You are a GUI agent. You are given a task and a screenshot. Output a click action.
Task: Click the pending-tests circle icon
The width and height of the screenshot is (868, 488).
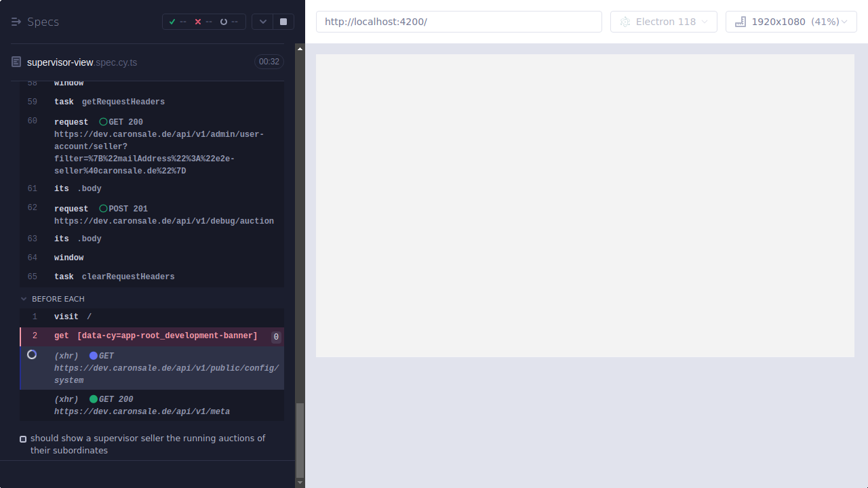coord(224,21)
